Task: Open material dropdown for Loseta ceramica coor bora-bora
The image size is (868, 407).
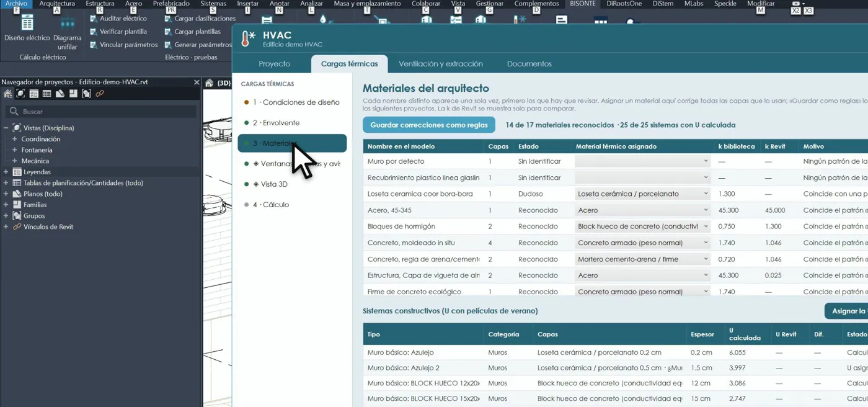Action: coord(642,194)
